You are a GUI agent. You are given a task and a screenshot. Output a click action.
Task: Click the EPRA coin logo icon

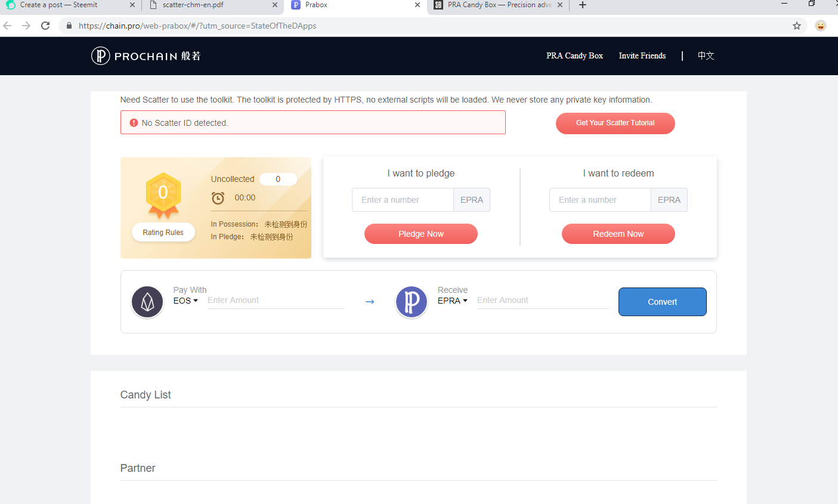(412, 302)
